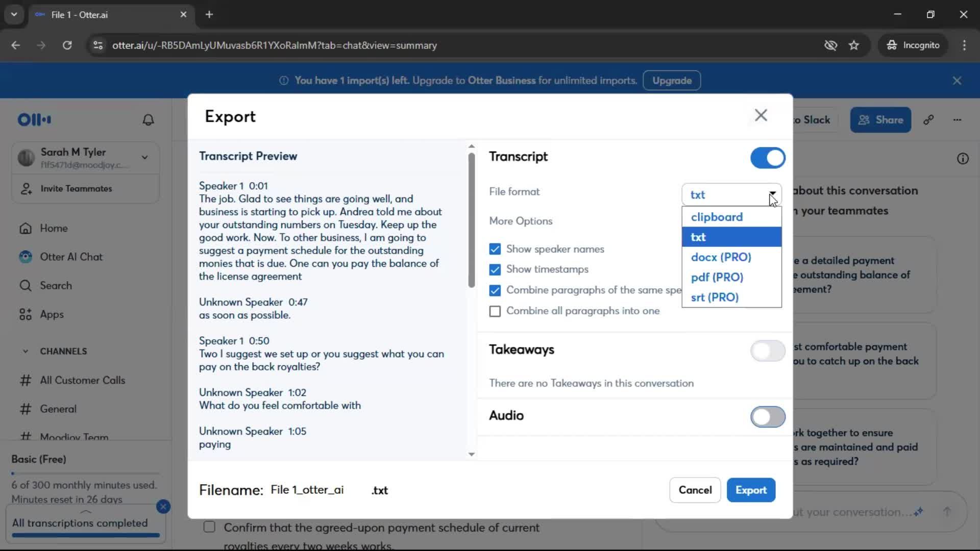Image resolution: width=980 pixels, height=551 pixels.
Task: Open more options ellipsis menu
Action: 957,120
